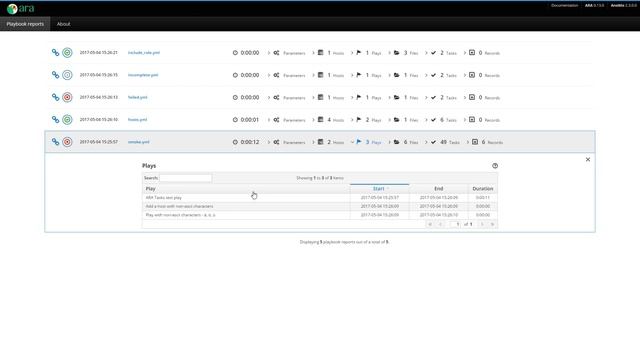The image size is (640, 360).
Task: Sort plays table by End column
Action: 438,189
